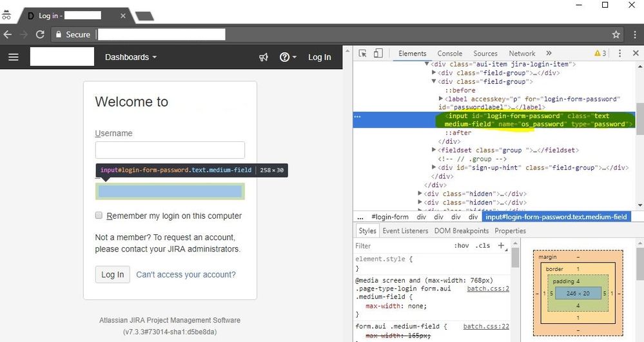
Task: Select the login-form-password input node
Action: point(494,119)
